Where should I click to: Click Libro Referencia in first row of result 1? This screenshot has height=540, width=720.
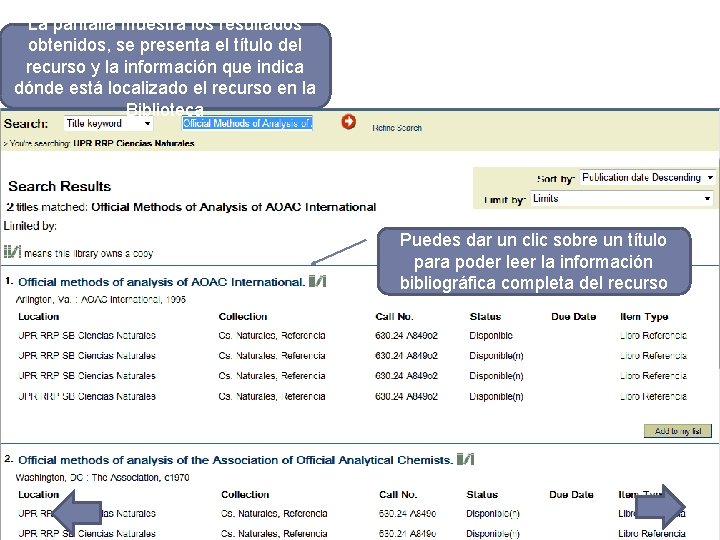[x=653, y=336]
